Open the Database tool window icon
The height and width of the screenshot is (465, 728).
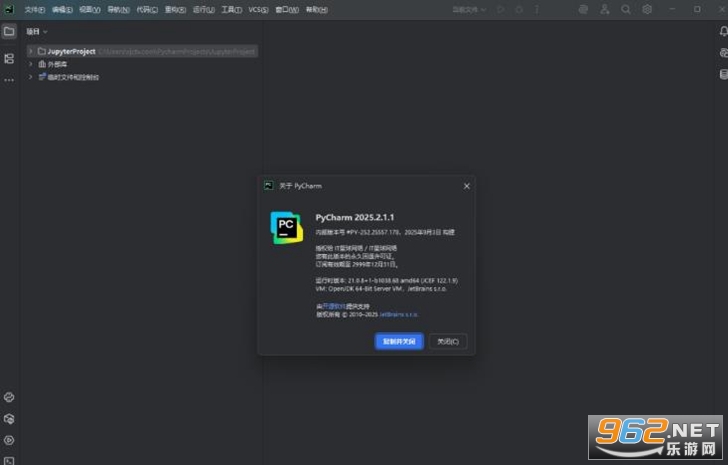tap(723, 74)
